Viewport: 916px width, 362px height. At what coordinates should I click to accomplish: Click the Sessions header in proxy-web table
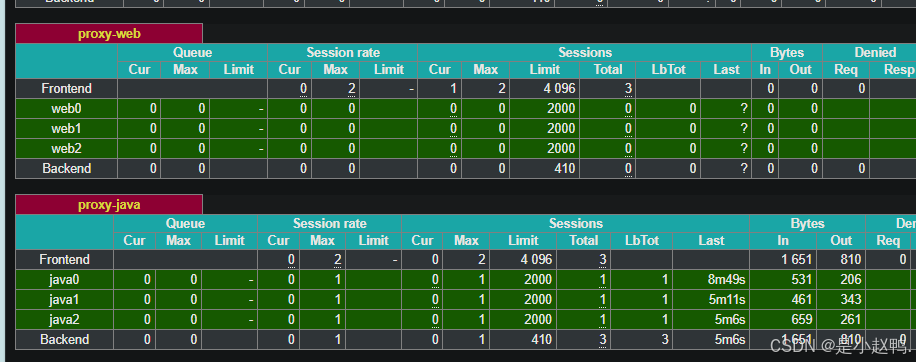(585, 53)
